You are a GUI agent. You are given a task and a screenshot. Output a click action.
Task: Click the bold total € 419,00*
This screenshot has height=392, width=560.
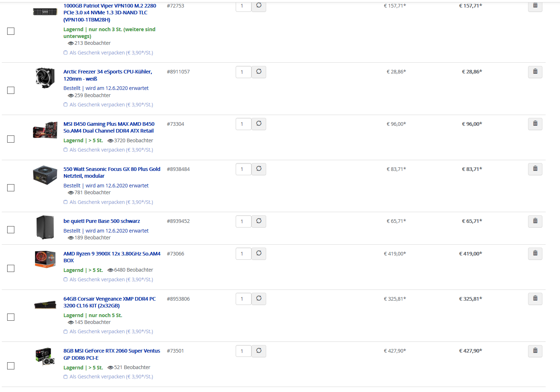471,254
